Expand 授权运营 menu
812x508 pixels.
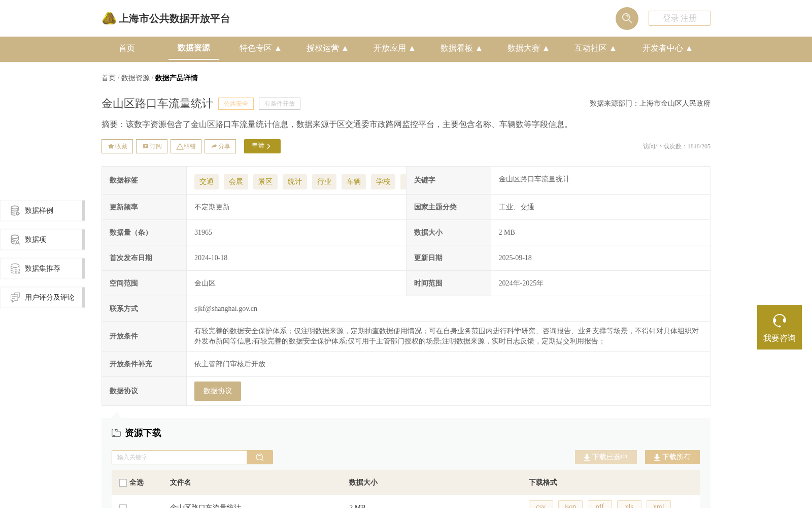coord(327,48)
